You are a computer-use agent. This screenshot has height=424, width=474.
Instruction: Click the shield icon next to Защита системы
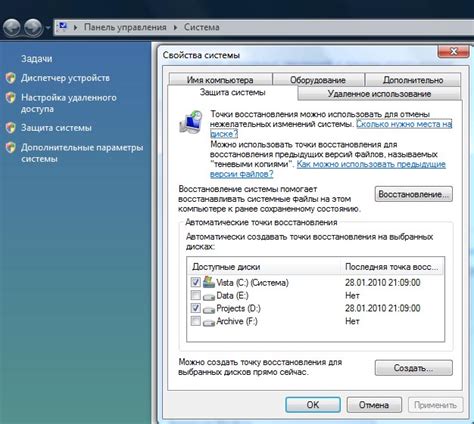click(11, 128)
